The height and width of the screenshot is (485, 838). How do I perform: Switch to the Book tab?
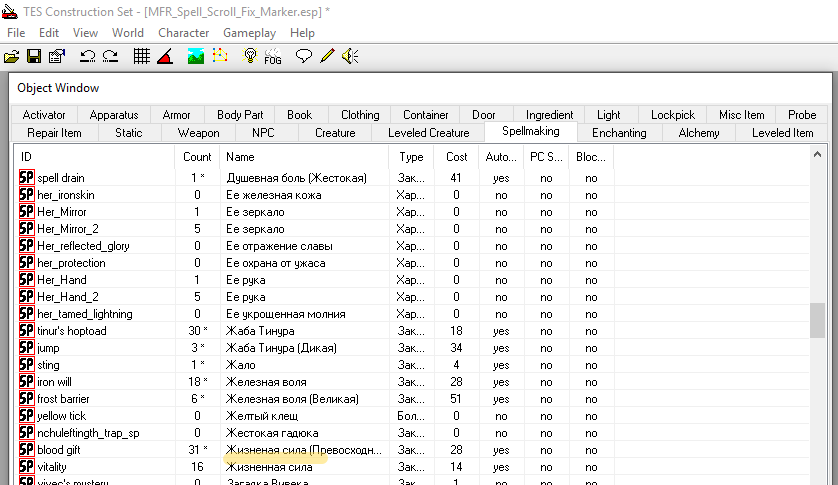(299, 115)
